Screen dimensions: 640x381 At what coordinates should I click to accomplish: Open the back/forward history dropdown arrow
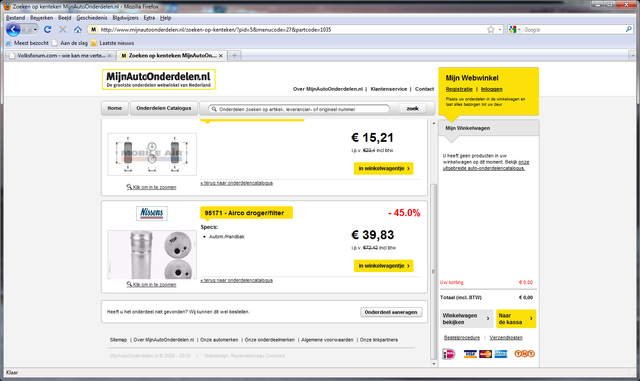click(x=36, y=29)
